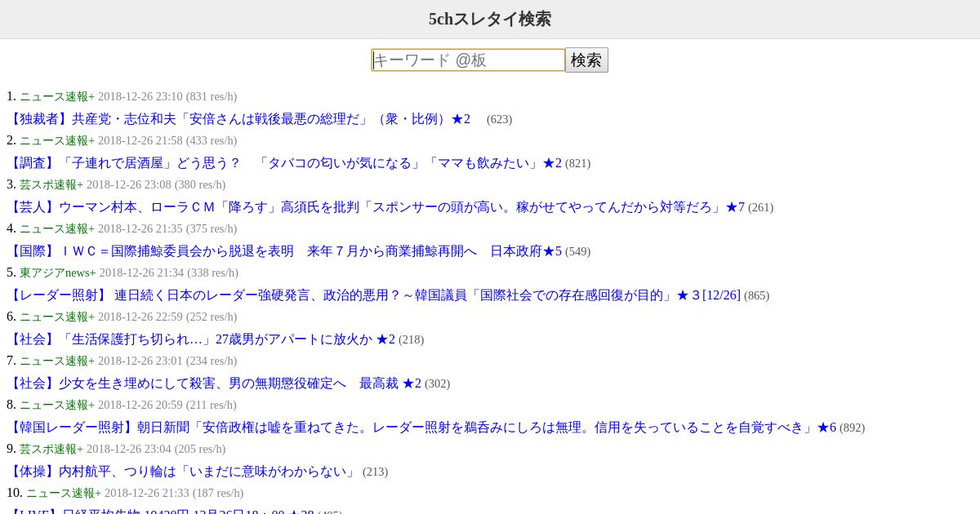Open item 2's ニュース速報+ board link

click(57, 140)
